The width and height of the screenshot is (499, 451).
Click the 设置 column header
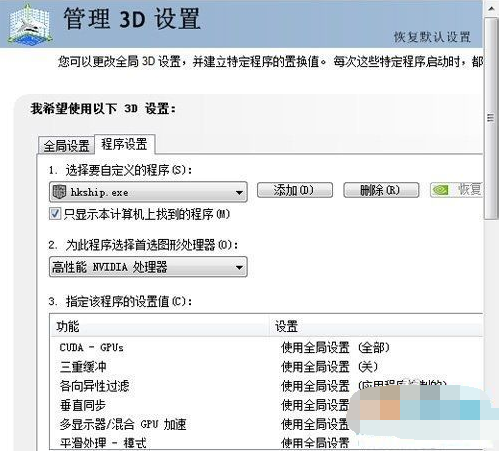pos(376,326)
